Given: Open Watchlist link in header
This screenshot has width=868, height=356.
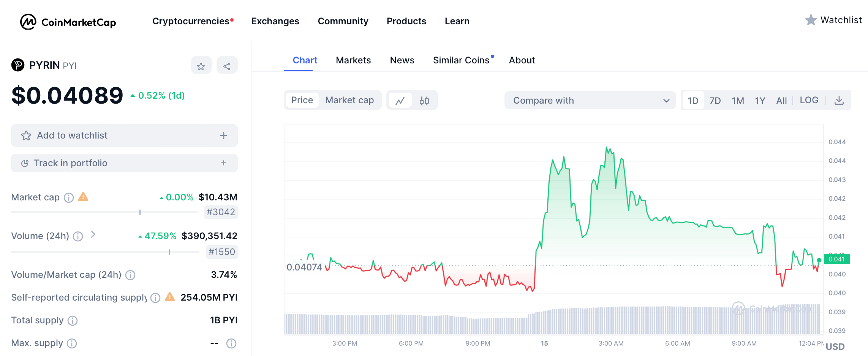Looking at the screenshot, I should click(x=833, y=20).
